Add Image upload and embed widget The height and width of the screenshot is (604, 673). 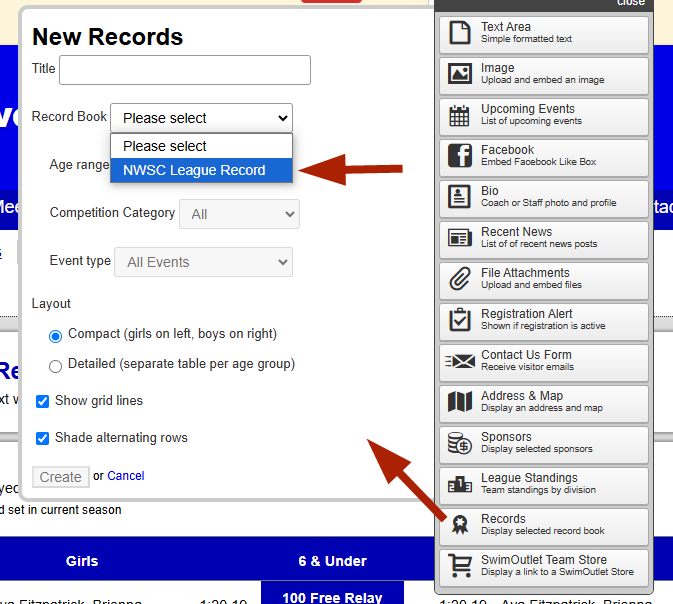(x=544, y=76)
